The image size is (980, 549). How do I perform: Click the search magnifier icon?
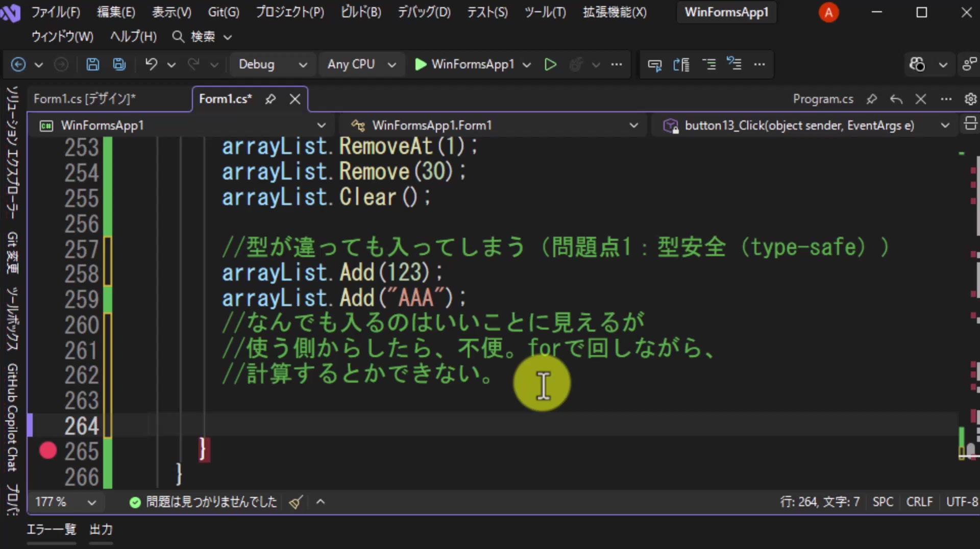(178, 37)
